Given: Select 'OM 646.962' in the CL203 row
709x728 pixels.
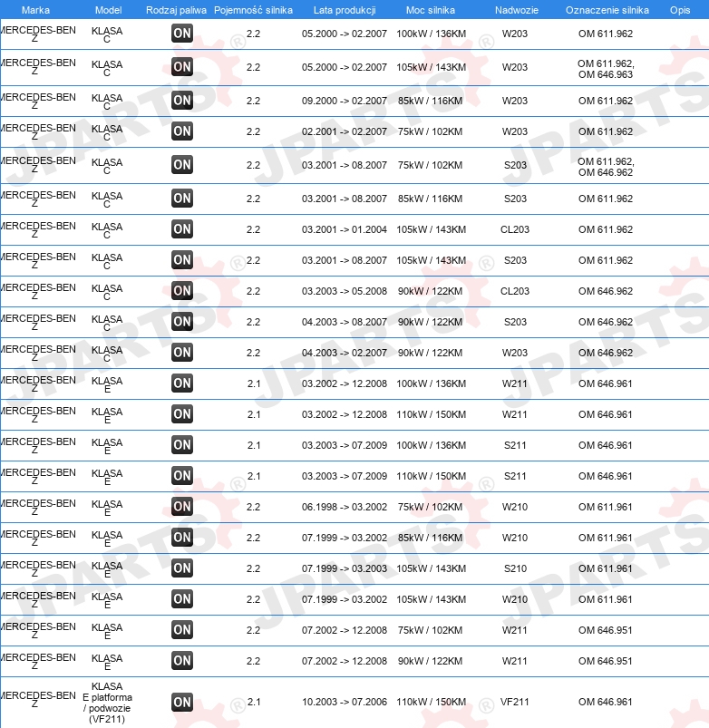Looking at the screenshot, I should (x=606, y=291).
